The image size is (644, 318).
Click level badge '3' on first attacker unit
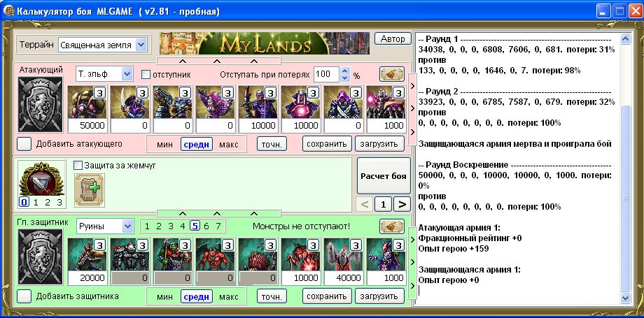100,93
